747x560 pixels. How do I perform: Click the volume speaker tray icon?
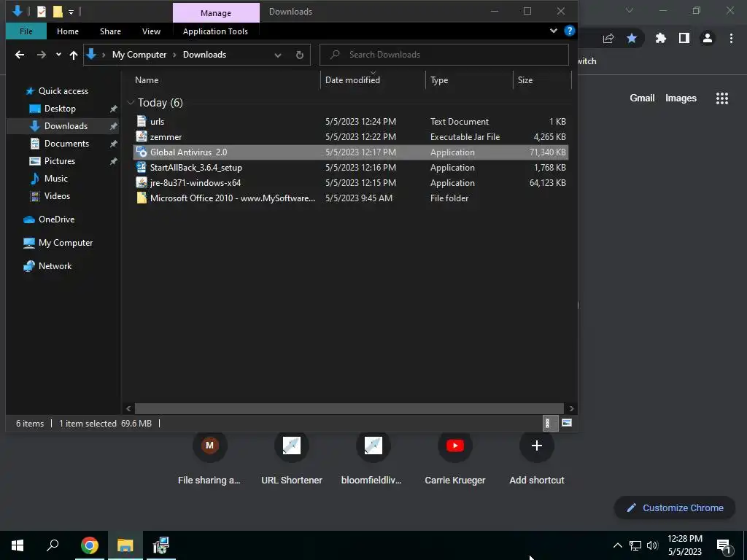652,545
